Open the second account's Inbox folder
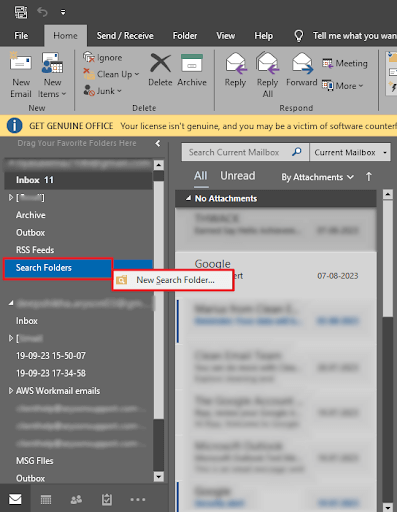 pyautogui.click(x=27, y=321)
